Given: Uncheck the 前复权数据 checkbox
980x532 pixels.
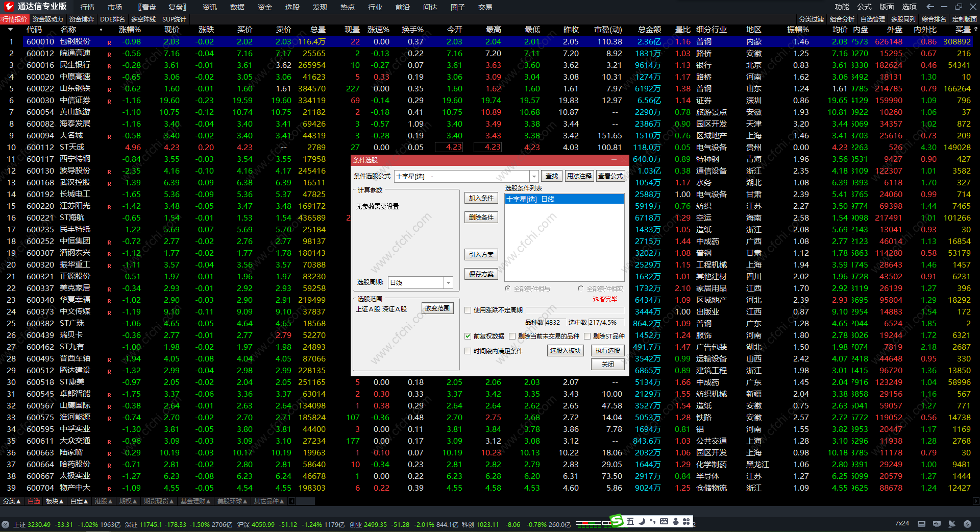Looking at the screenshot, I should (468, 336).
